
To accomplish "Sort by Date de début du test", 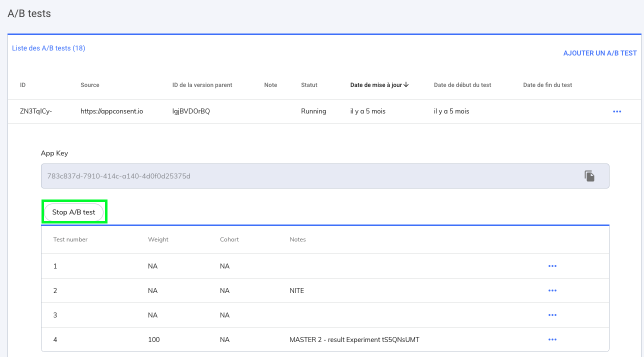I will coord(462,85).
